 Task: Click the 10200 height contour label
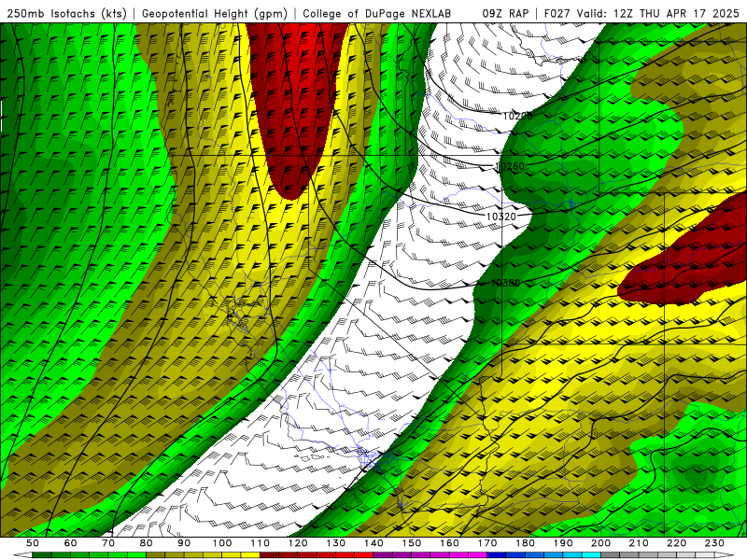tap(517, 116)
